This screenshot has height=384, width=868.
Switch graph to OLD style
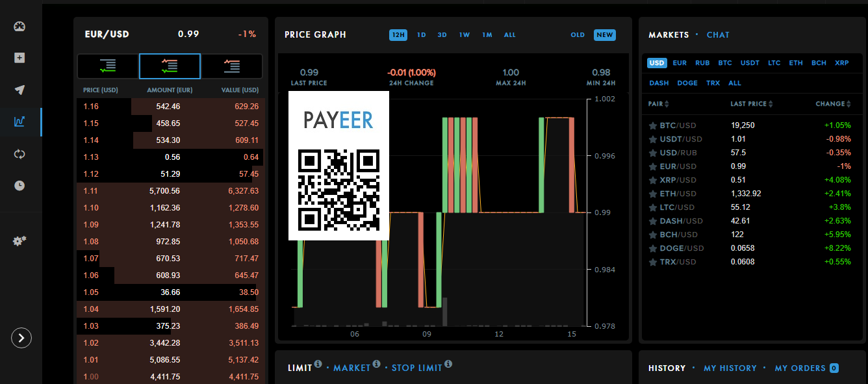point(578,35)
